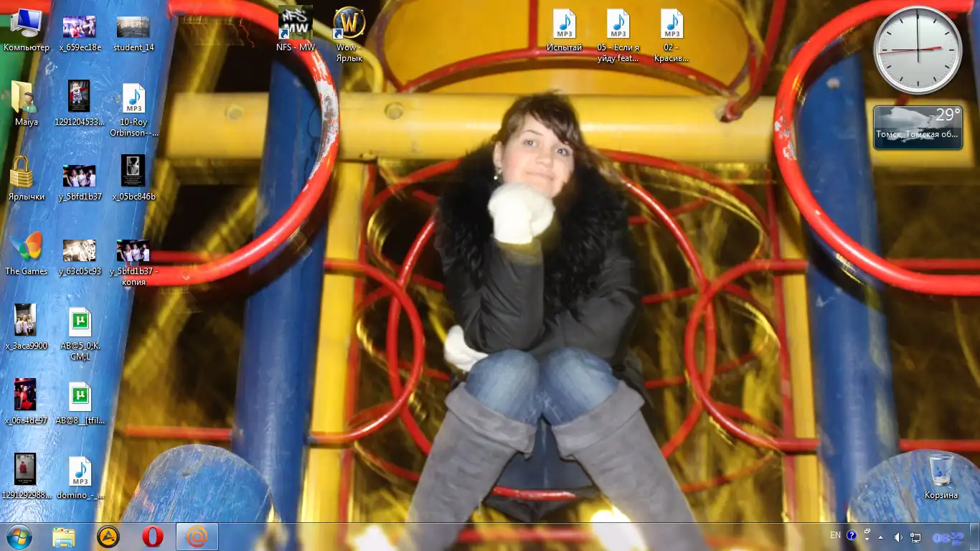Open language bar options dropdown arrow
The image size is (980, 551).
pyautogui.click(x=867, y=539)
